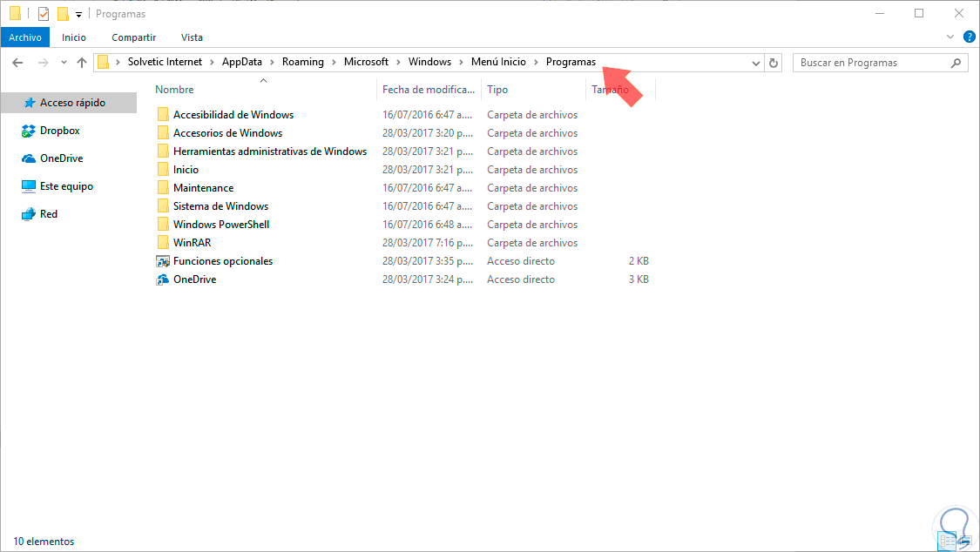
Task: Open Help with the question mark icon
Action: (969, 37)
